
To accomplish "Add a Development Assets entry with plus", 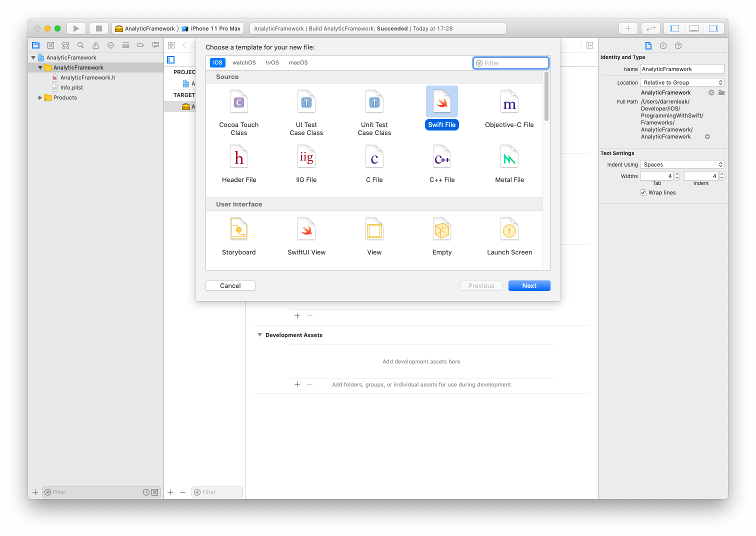I will tap(297, 384).
